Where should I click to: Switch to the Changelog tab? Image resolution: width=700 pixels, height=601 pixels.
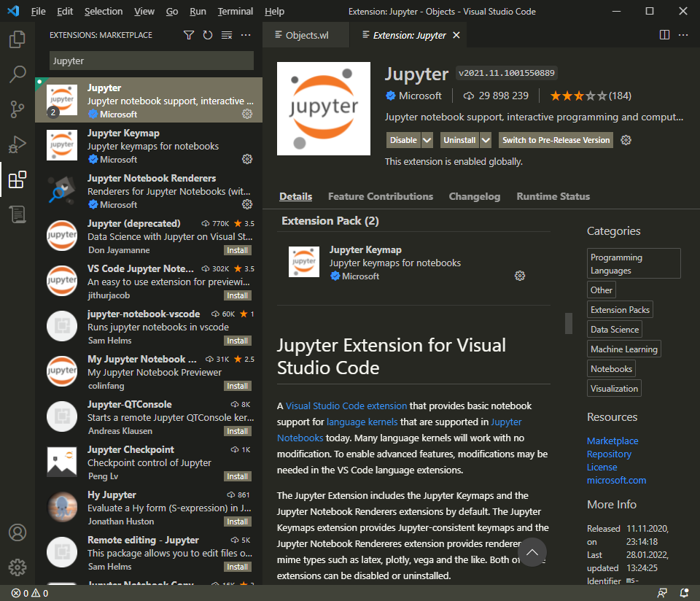point(475,196)
